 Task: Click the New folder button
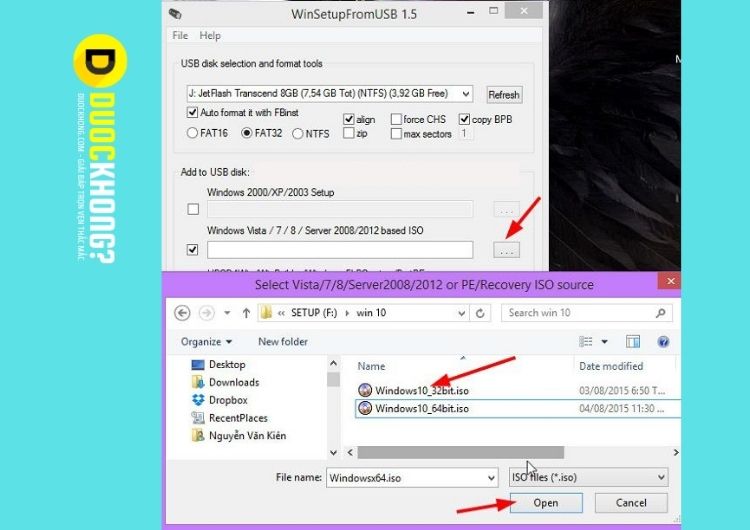tap(283, 342)
